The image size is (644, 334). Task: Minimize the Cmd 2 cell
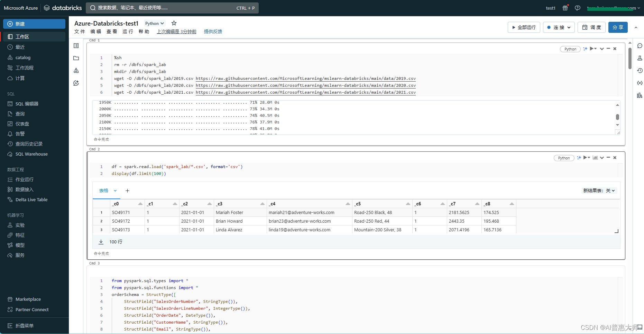[x=608, y=158]
